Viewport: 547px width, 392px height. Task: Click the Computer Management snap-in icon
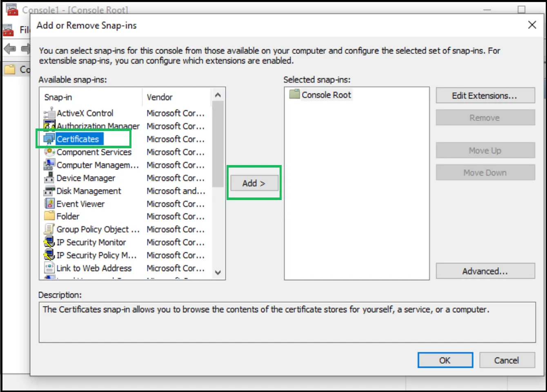point(49,165)
